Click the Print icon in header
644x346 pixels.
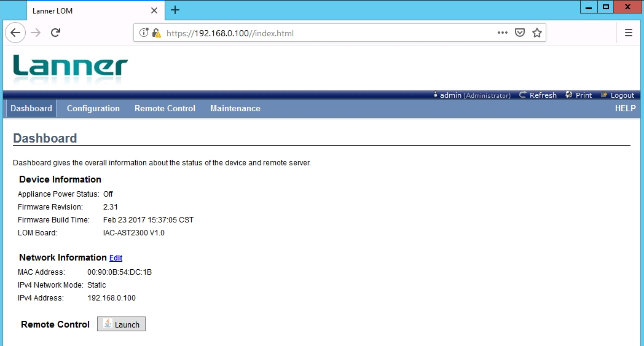pyautogui.click(x=569, y=95)
